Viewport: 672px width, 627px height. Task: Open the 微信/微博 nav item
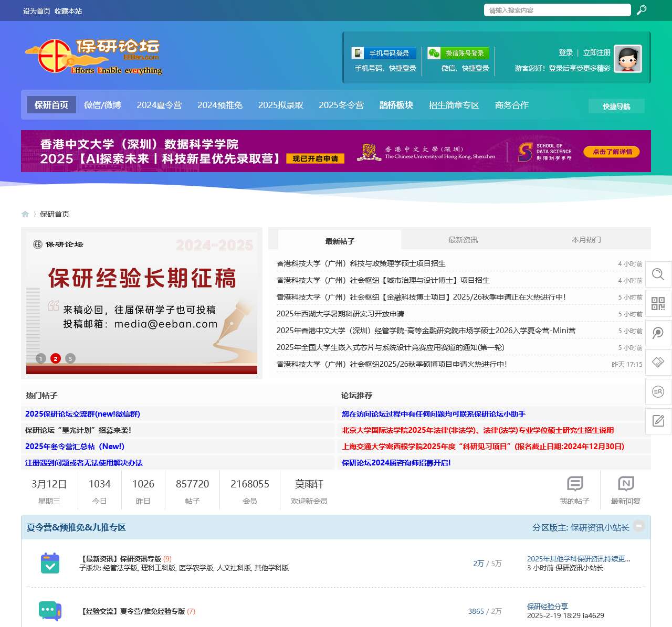point(102,105)
